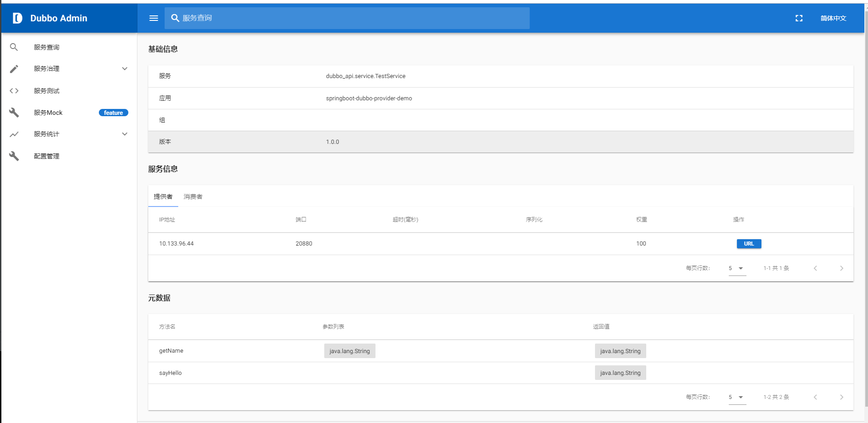Click the getName parameter java.lang.String chip
Screen dimensions: 868x423
[350, 351]
